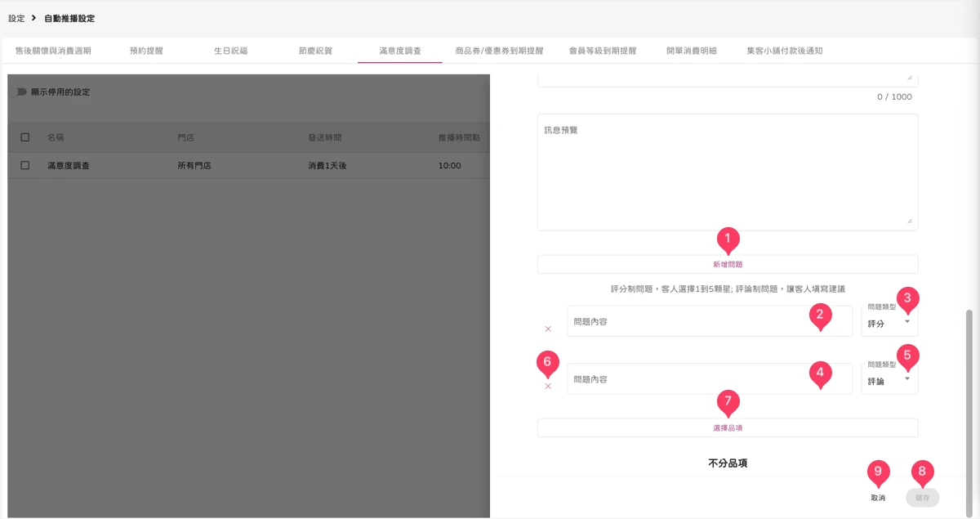Click the 所有門店 cell

click(x=194, y=166)
